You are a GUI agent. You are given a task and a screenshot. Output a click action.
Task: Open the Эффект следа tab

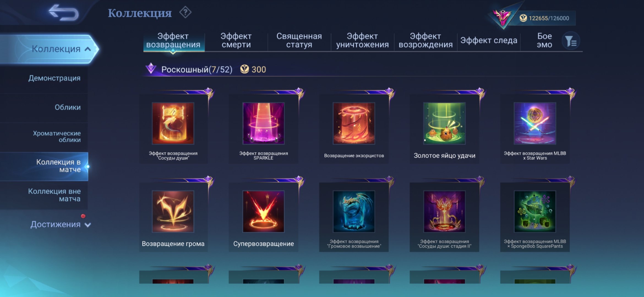click(489, 40)
